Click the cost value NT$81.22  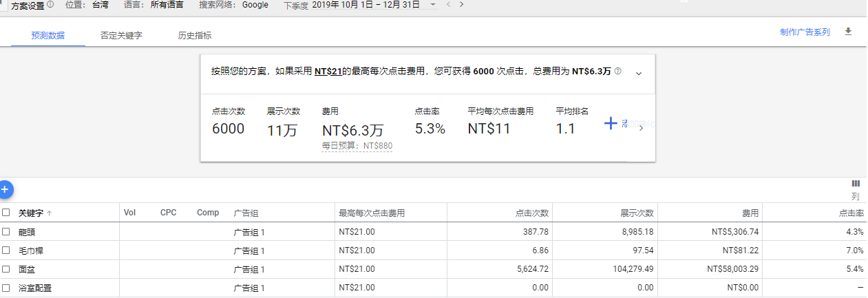[x=741, y=251]
